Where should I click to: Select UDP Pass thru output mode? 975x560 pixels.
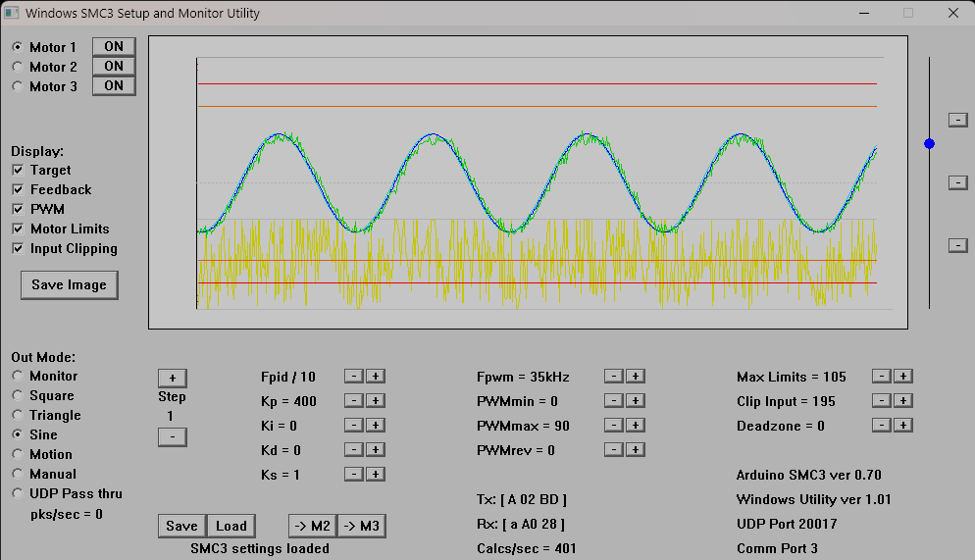click(x=18, y=493)
